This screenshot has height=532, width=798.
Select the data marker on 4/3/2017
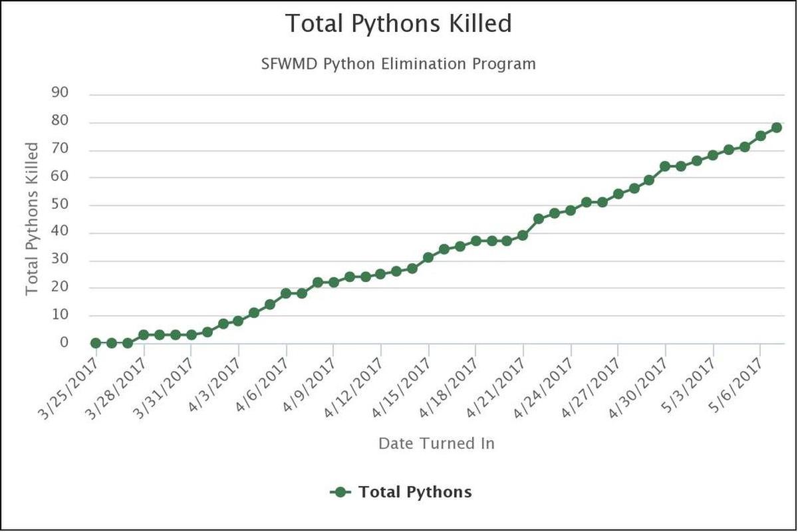click(238, 321)
